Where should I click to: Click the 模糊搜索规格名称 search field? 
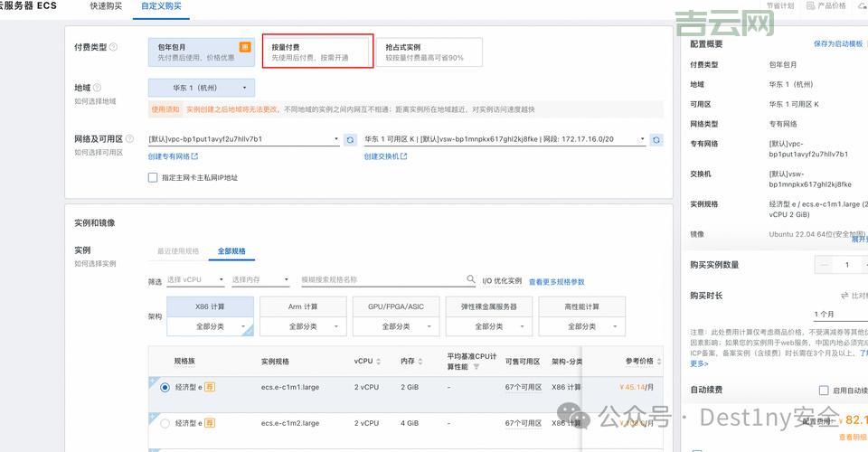pyautogui.click(x=383, y=280)
